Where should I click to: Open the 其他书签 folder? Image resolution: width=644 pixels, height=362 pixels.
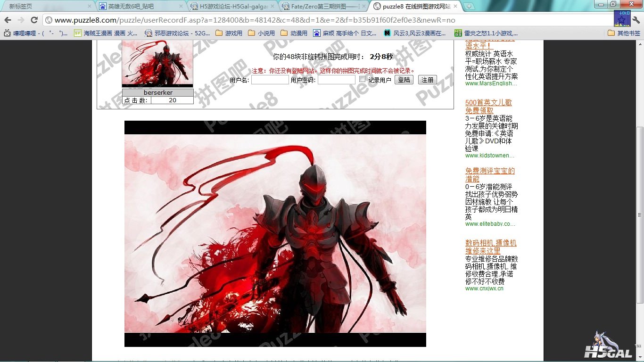tap(624, 33)
